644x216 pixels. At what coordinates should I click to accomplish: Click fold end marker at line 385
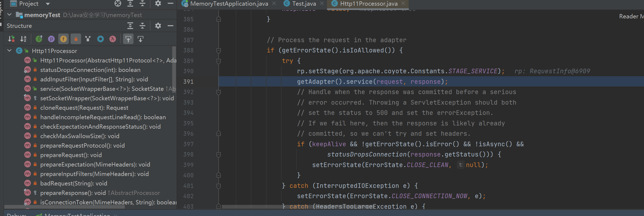219,19
